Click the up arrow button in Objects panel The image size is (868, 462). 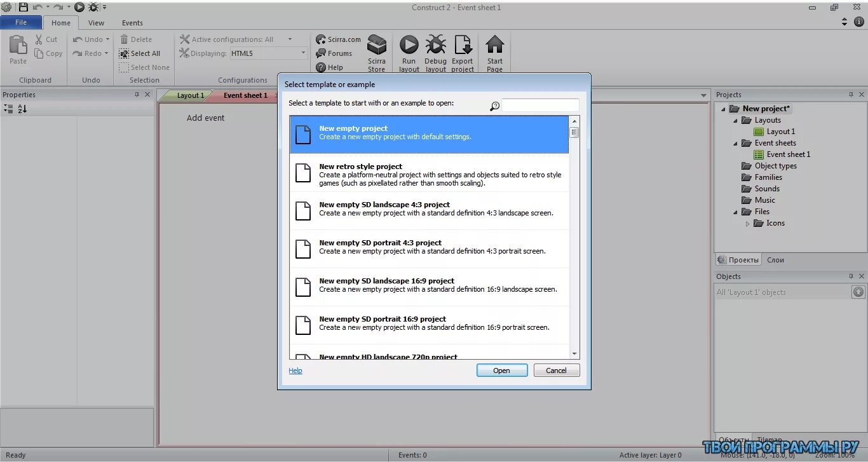click(858, 292)
